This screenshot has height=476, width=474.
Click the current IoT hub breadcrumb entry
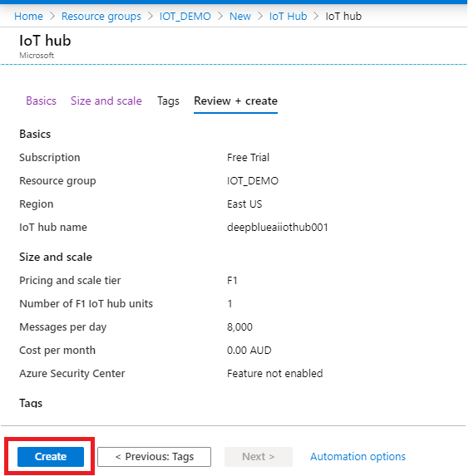[x=343, y=16]
